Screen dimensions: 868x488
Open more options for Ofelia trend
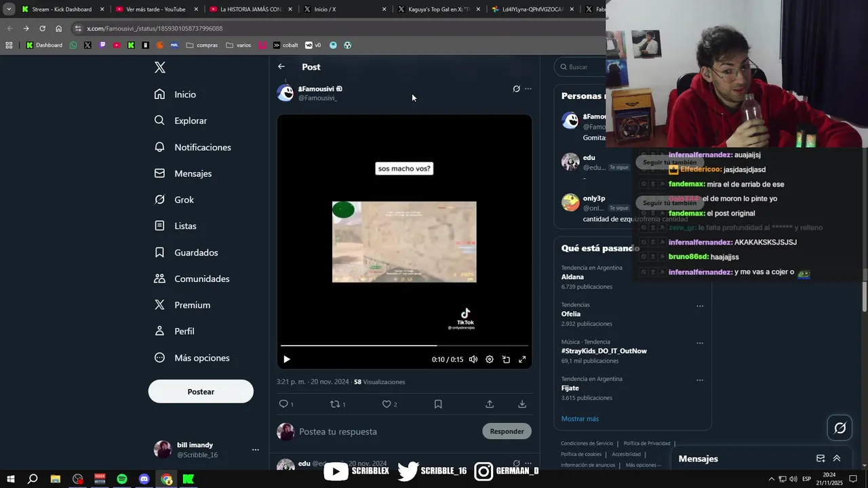(700, 306)
